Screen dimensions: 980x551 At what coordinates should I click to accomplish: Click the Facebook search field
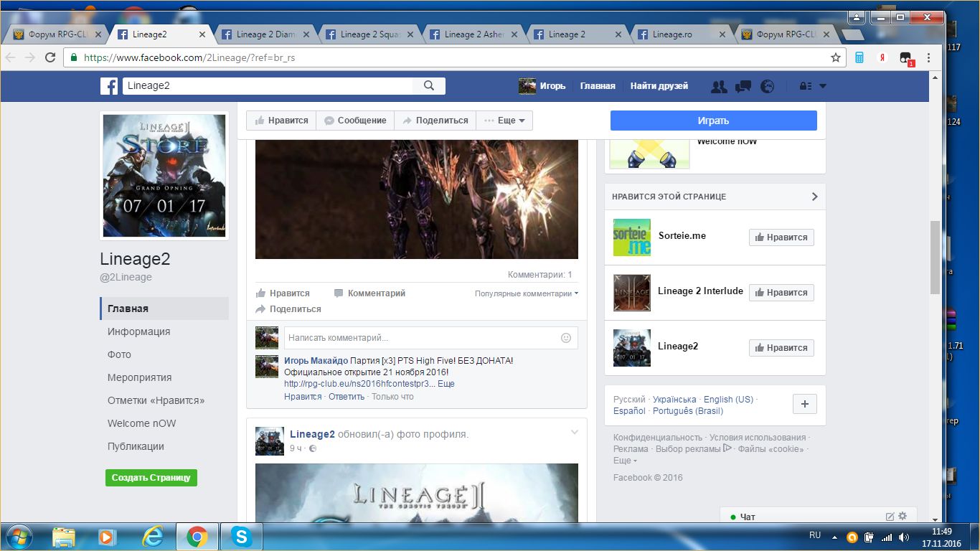268,86
